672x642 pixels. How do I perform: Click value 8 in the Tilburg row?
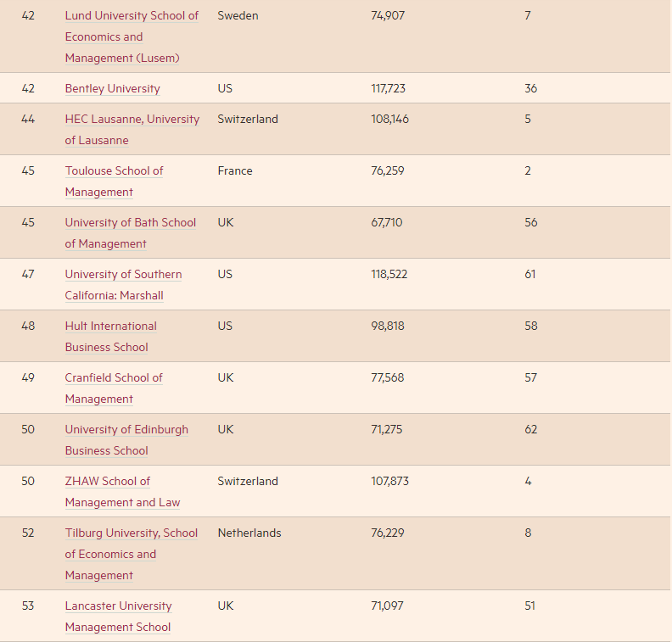(528, 533)
